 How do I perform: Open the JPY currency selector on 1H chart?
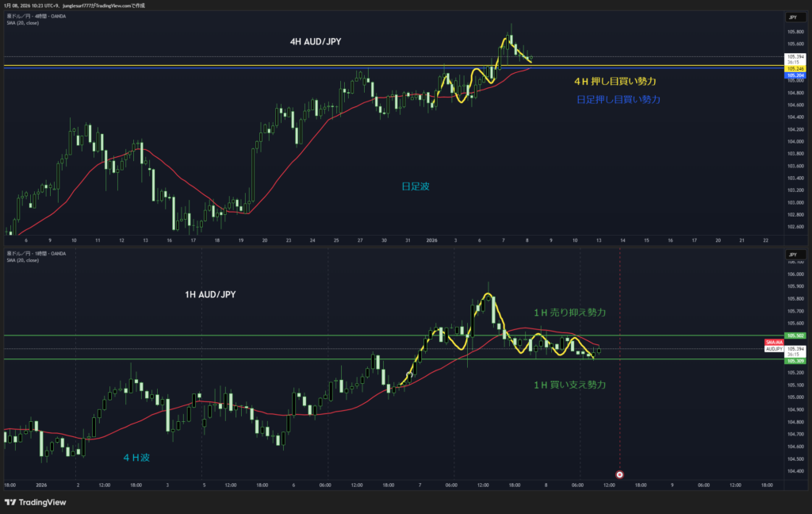coord(792,255)
